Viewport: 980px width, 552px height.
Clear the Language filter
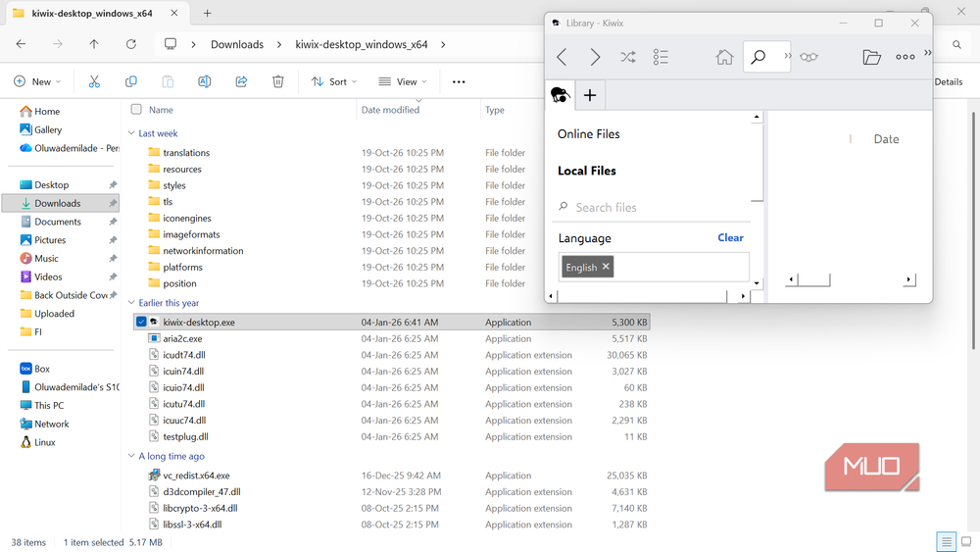click(731, 237)
